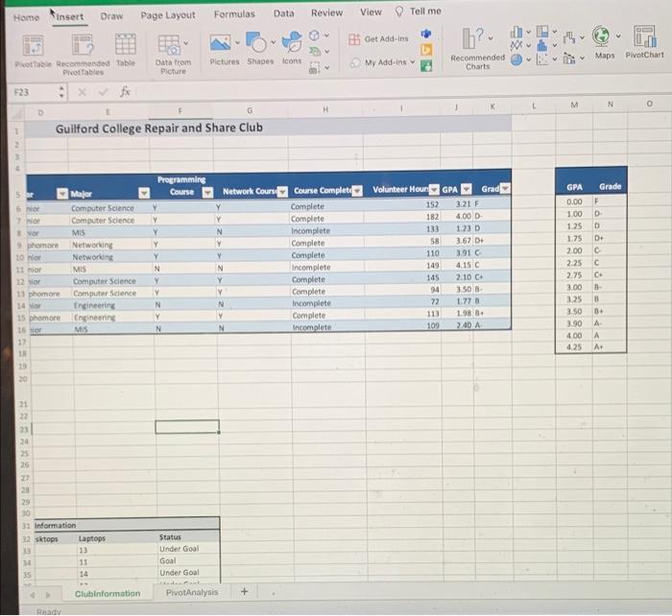
Task: Click the Column chart icon
Action: coord(516,32)
